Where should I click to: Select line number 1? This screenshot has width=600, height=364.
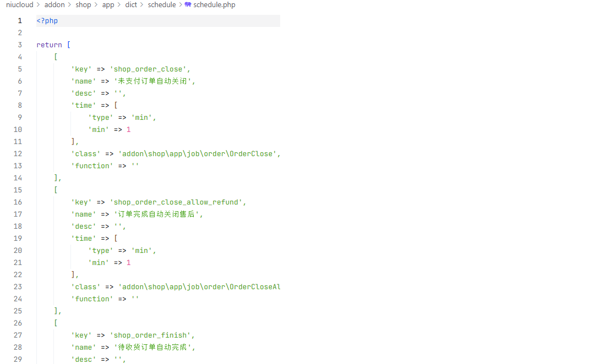click(20, 21)
